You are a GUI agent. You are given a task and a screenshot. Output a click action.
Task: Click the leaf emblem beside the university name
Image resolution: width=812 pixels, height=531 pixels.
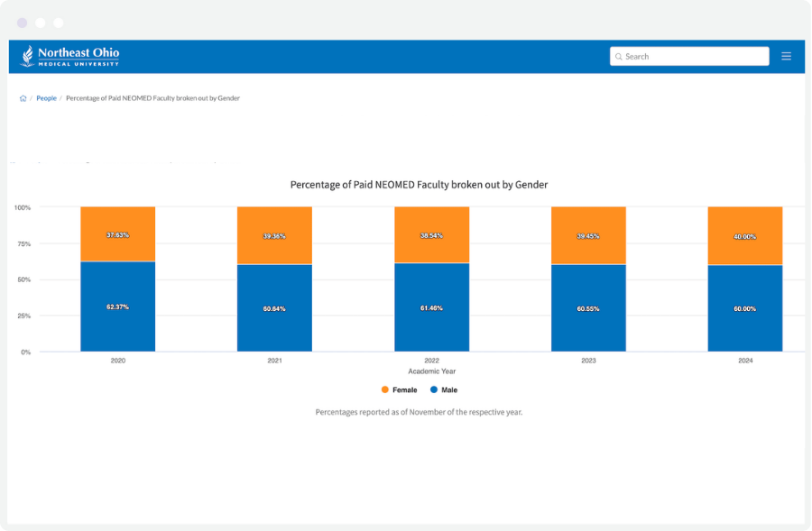[x=29, y=55]
